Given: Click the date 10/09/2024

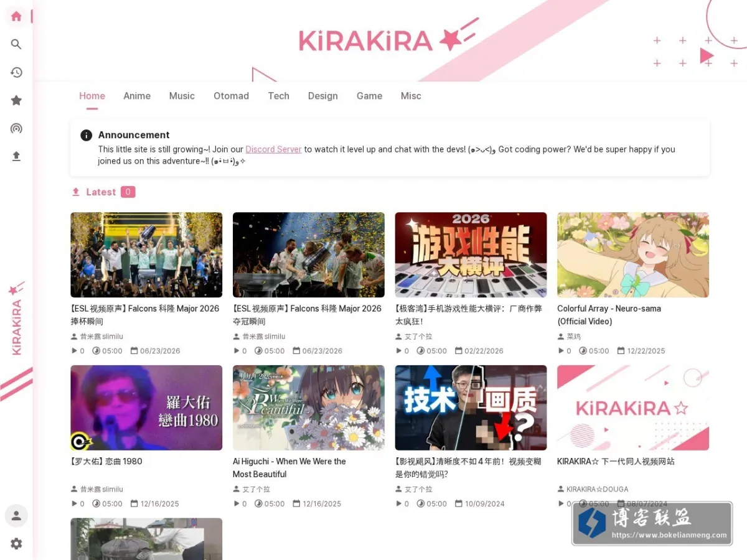Looking at the screenshot, I should point(484,504).
